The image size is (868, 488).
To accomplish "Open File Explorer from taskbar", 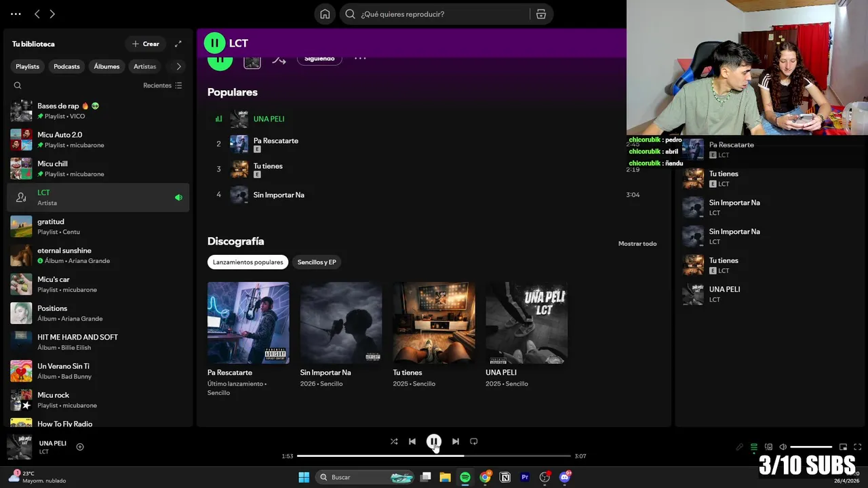I will pyautogui.click(x=445, y=477).
